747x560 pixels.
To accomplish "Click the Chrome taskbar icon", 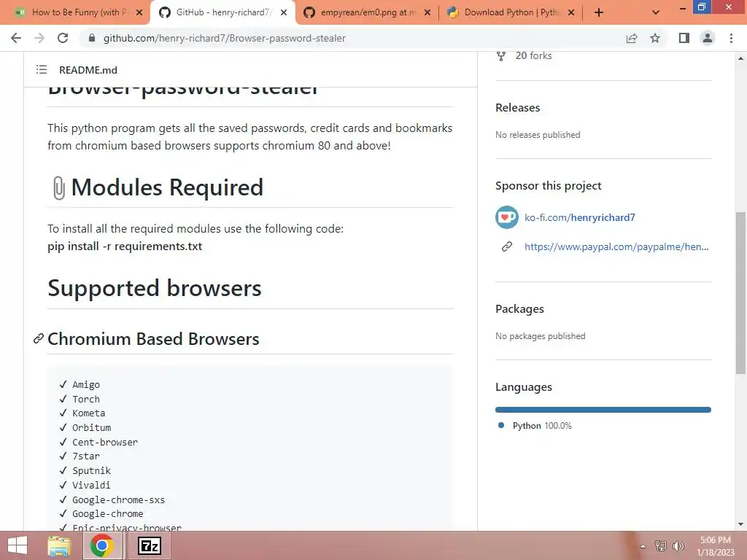I will point(101,545).
